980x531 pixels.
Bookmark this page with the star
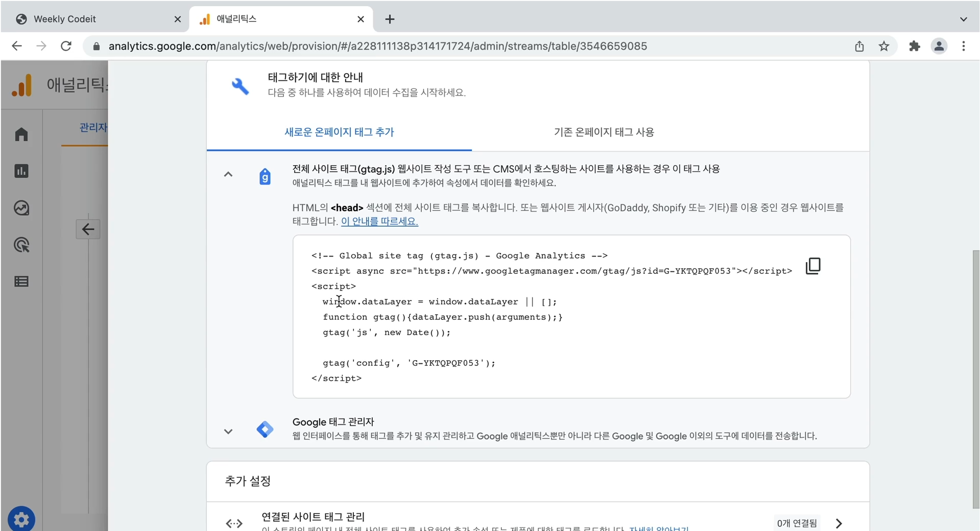point(884,46)
